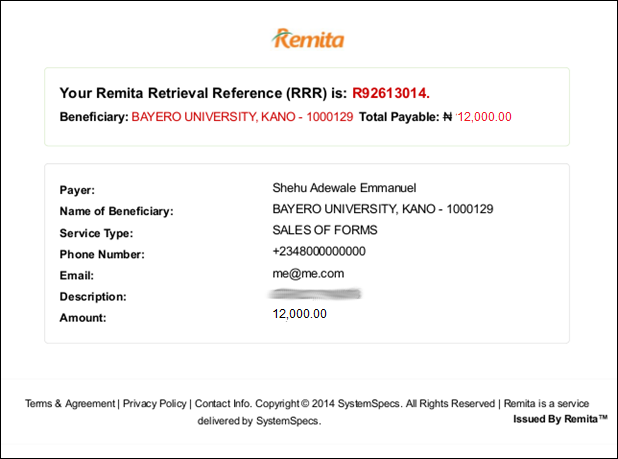Viewport: 618px width, 459px height.
Task: Click the Service Type: label
Action: pyautogui.click(x=97, y=233)
